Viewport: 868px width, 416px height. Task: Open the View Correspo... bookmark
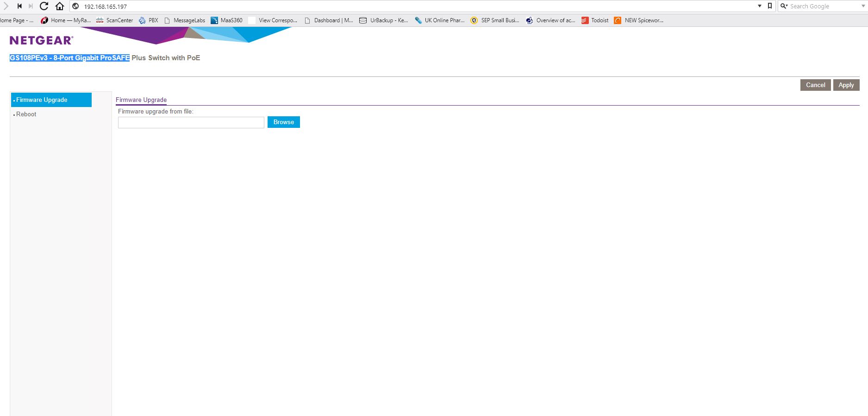tap(273, 20)
